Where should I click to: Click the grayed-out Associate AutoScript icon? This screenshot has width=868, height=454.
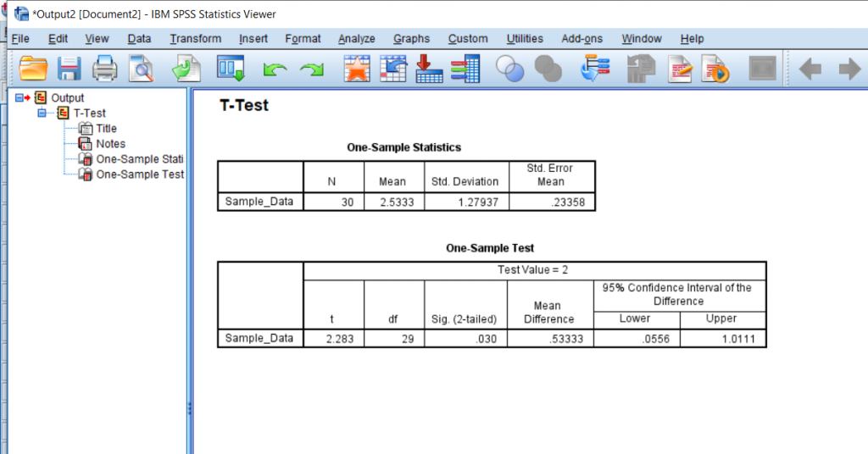[x=641, y=69]
